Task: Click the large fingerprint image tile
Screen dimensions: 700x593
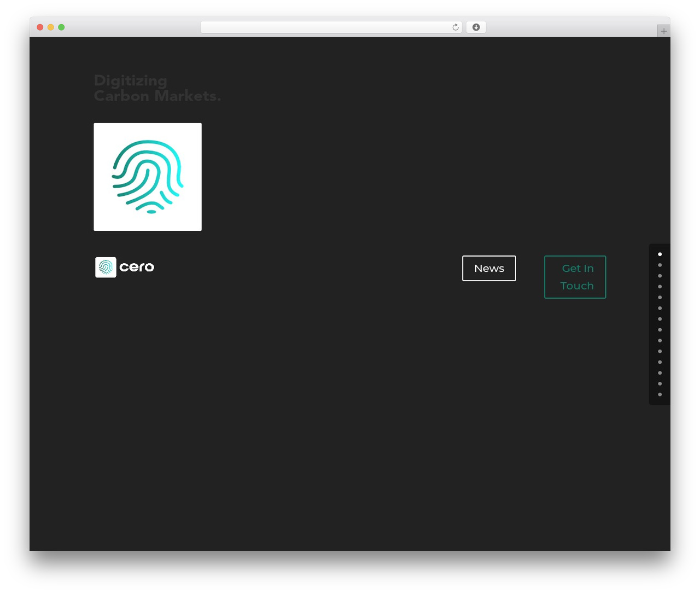Action: click(148, 177)
